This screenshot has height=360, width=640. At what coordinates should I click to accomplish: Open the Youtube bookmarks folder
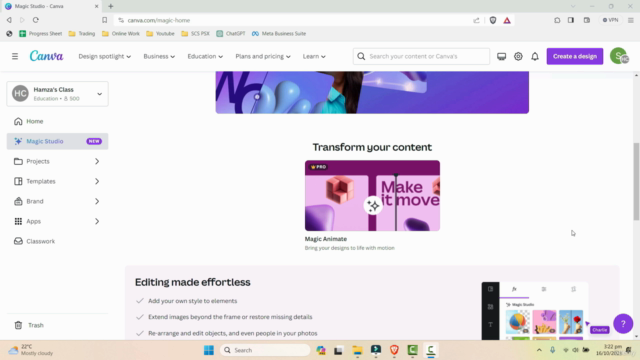point(160,33)
